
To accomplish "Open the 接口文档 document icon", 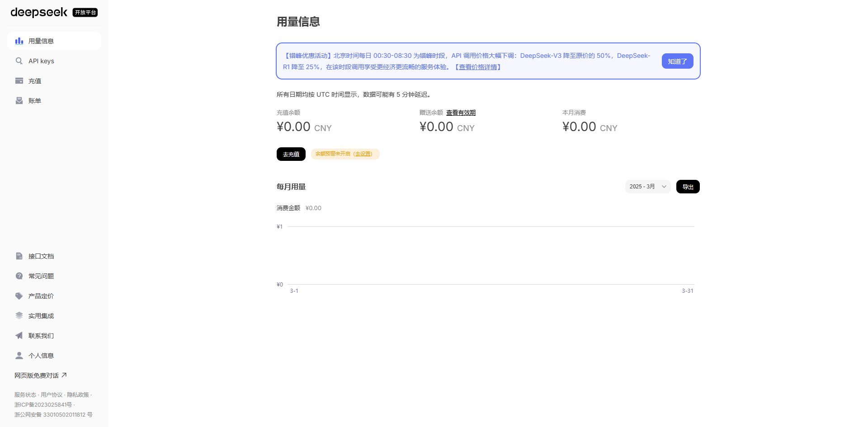I will tap(19, 256).
